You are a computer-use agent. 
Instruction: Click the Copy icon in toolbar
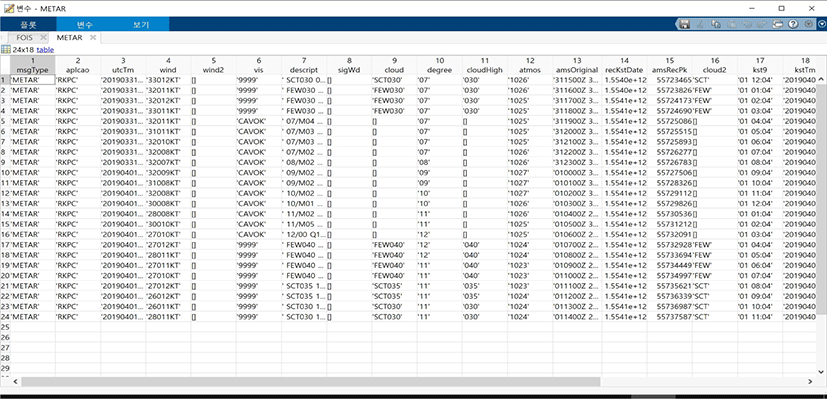pyautogui.click(x=716, y=24)
